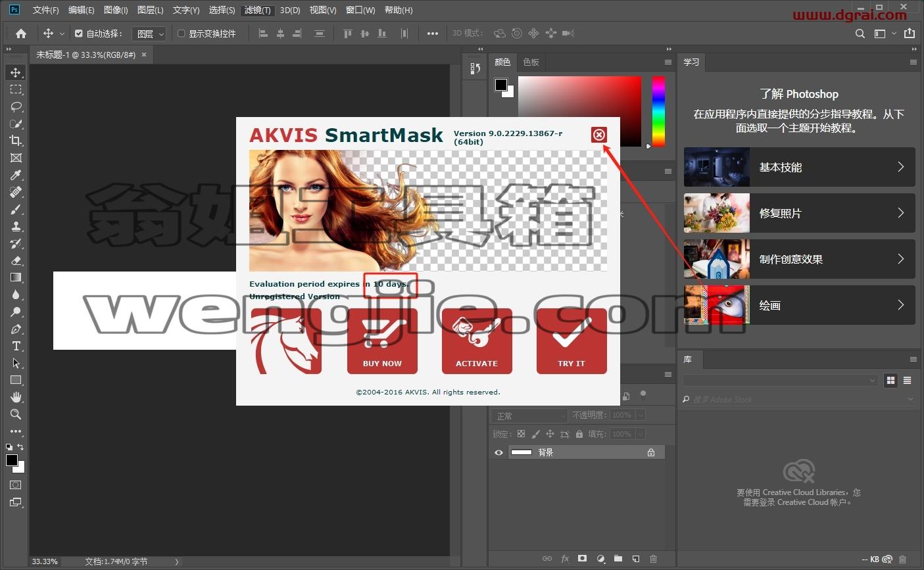Image resolution: width=924 pixels, height=570 pixels.
Task: Select the Crop tool
Action: point(16,141)
